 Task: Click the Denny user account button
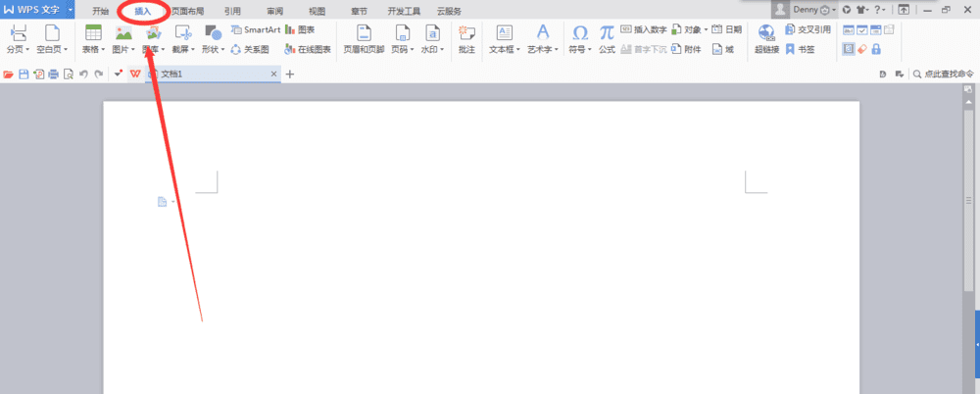[x=804, y=10]
